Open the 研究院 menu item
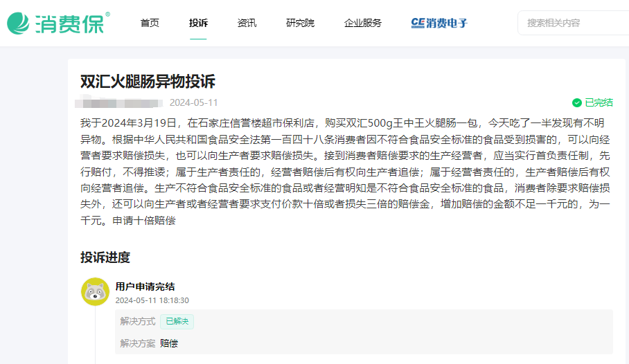Viewport: 629px width, 364px height. click(x=300, y=23)
